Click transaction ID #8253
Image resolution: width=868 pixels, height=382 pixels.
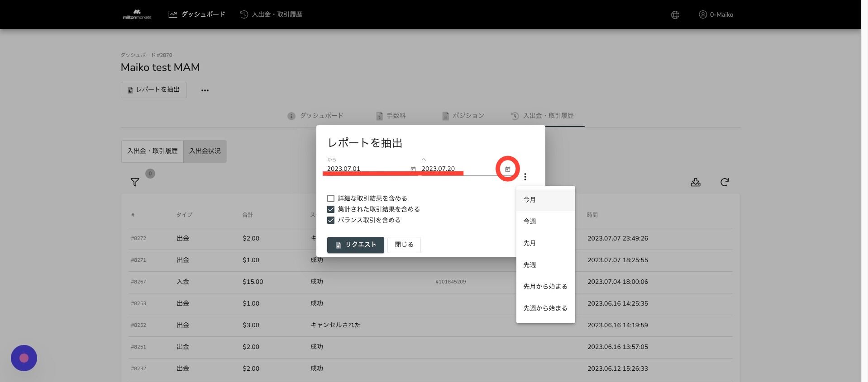tap(138, 303)
